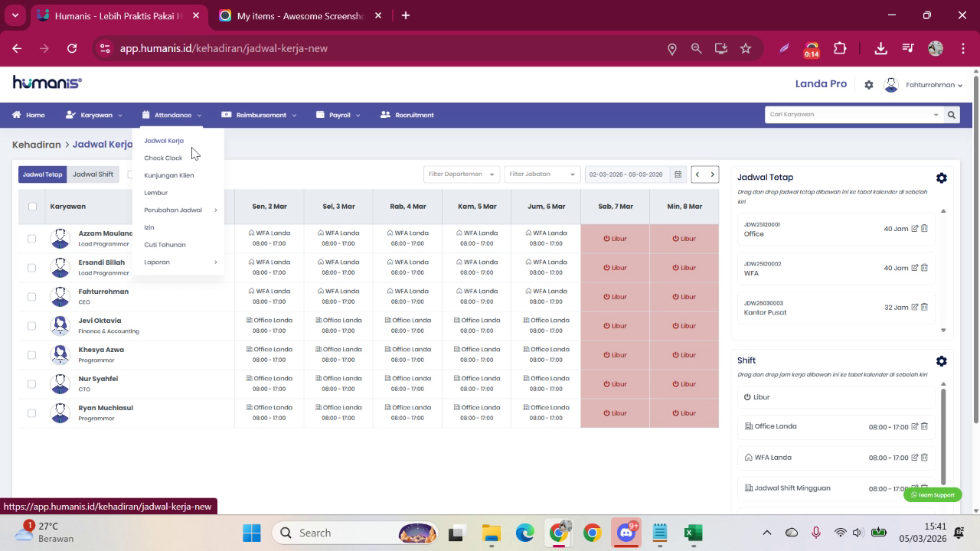The width and height of the screenshot is (980, 551).
Task: Tick the checkbox for Ryan Muchlasul
Action: click(x=31, y=413)
